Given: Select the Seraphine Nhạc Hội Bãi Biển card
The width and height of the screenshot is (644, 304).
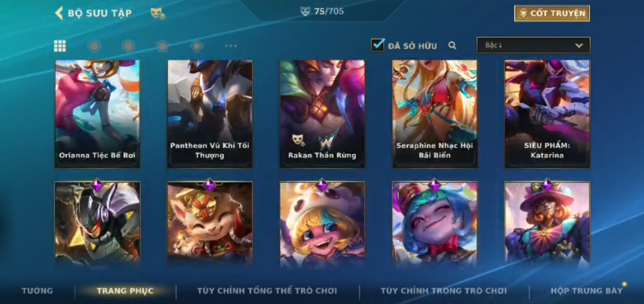Looking at the screenshot, I should 434,114.
